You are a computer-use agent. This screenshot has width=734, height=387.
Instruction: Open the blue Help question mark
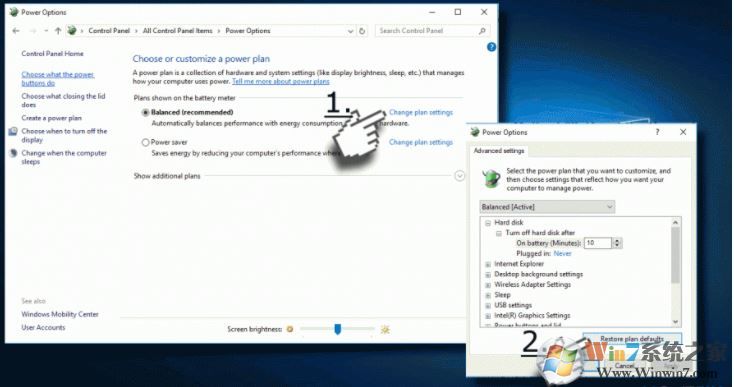point(491,47)
